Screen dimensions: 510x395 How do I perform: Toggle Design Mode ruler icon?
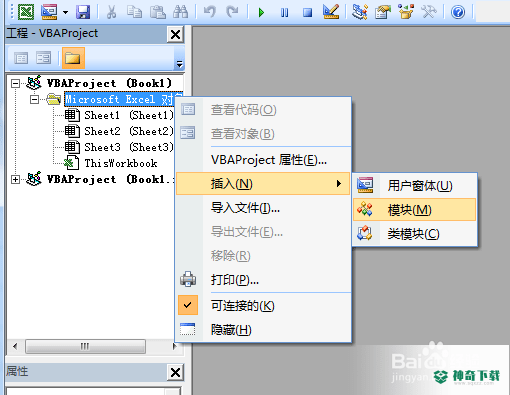pyautogui.click(x=331, y=12)
